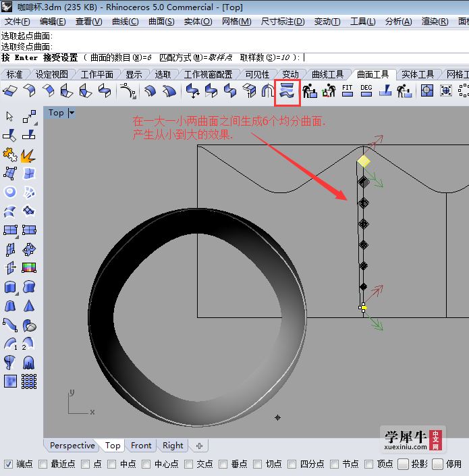Click the add viewport tab plus button
The height and width of the screenshot is (476, 469).
tap(199, 446)
